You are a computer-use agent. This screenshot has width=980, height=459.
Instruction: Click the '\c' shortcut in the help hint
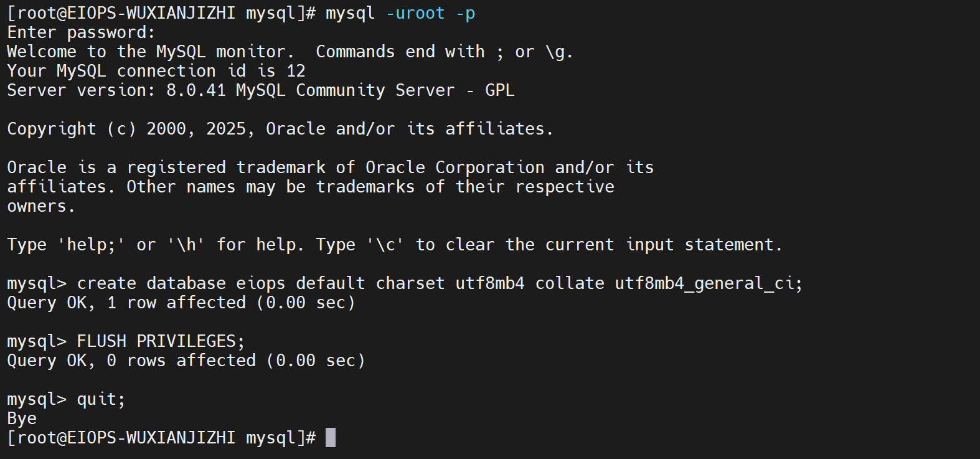385,245
